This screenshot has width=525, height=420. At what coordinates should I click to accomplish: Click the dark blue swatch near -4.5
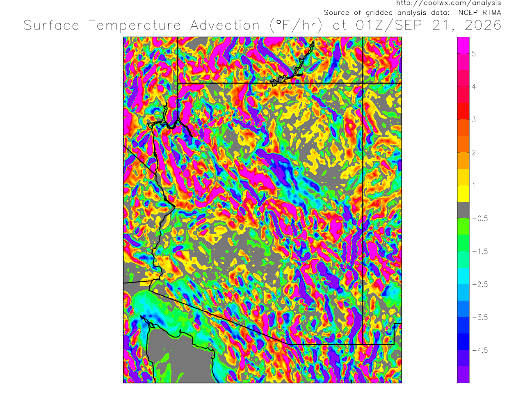pos(463,342)
